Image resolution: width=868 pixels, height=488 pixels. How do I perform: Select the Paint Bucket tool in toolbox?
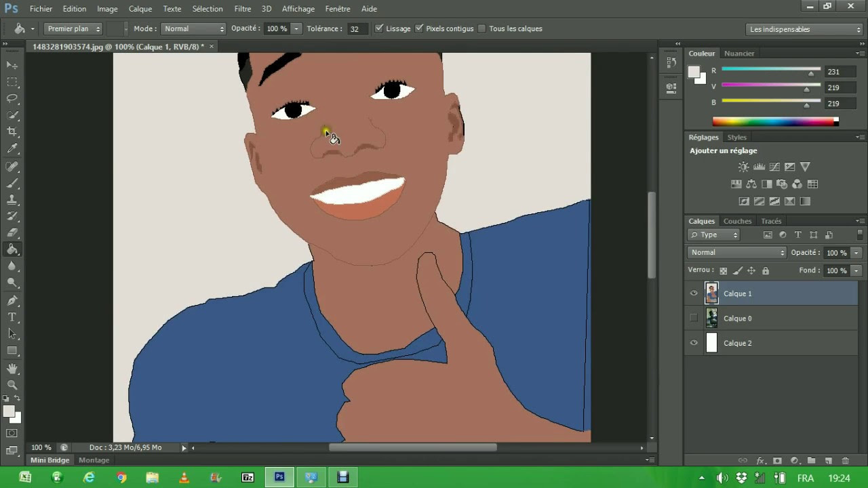[x=12, y=250]
